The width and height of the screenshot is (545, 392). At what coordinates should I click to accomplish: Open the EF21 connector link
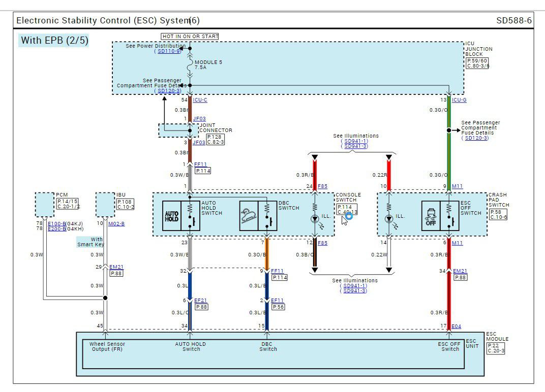201,301
